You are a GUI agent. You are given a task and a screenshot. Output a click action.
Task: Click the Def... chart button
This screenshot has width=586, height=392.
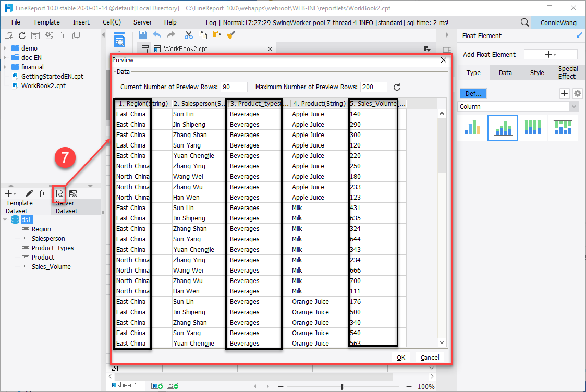pyautogui.click(x=473, y=93)
